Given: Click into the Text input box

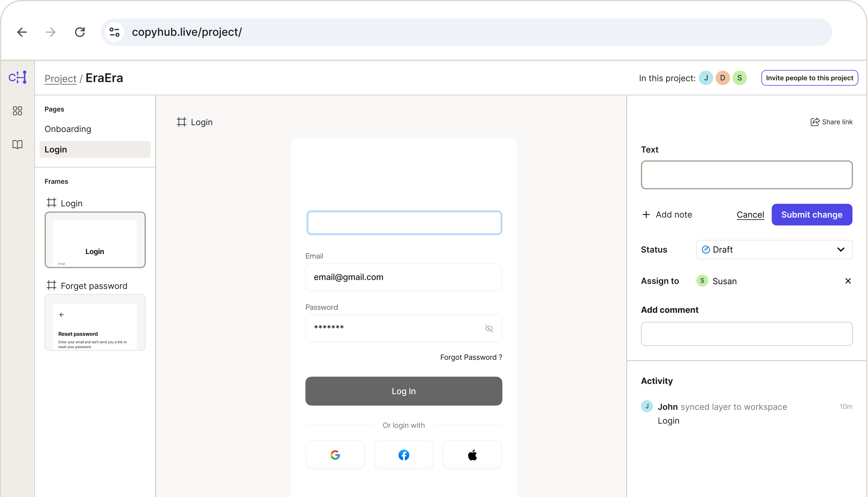Looking at the screenshot, I should (x=747, y=175).
